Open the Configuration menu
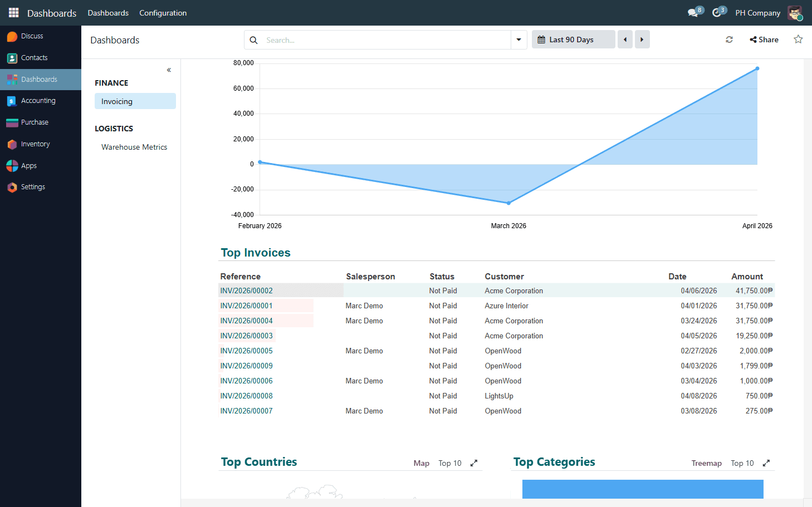 (x=163, y=13)
